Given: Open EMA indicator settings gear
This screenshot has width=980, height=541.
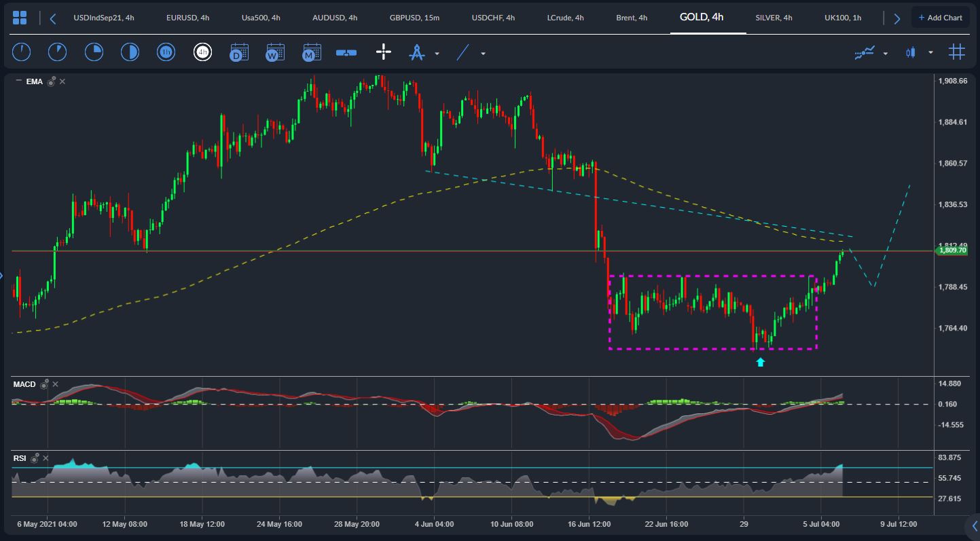Looking at the screenshot, I should click(x=52, y=81).
